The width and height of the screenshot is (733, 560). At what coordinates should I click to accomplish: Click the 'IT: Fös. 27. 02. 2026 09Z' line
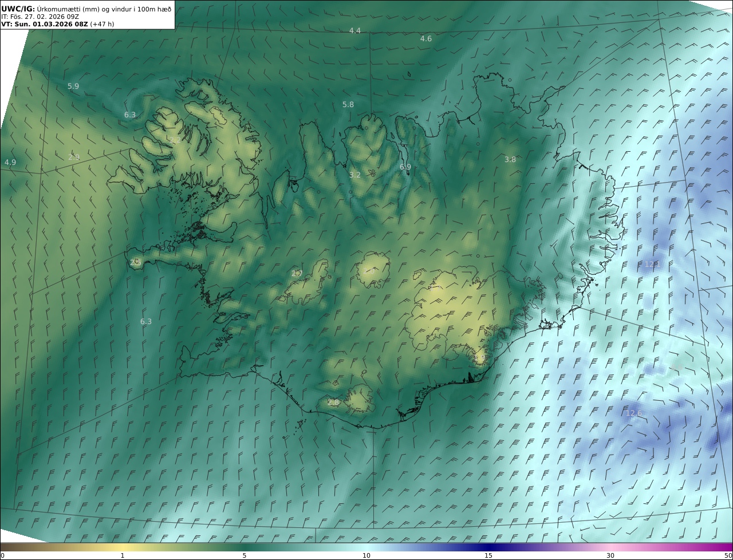click(40, 17)
